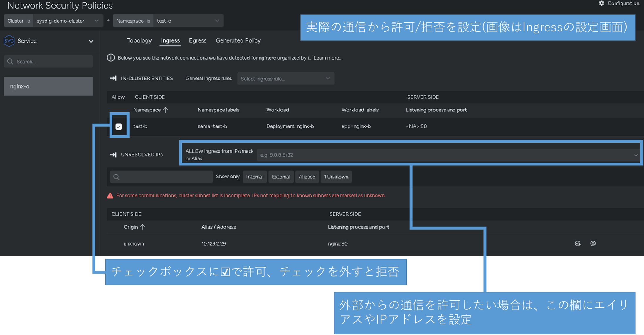
Task: Uncheck the Allow checkbox for test-b
Action: pos(119,127)
